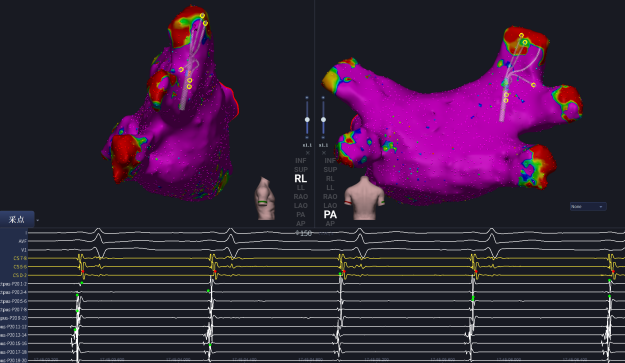This screenshot has height=363, width=625.
Task: Click the CS 7-8 channel label
Action: pyautogui.click(x=20, y=258)
